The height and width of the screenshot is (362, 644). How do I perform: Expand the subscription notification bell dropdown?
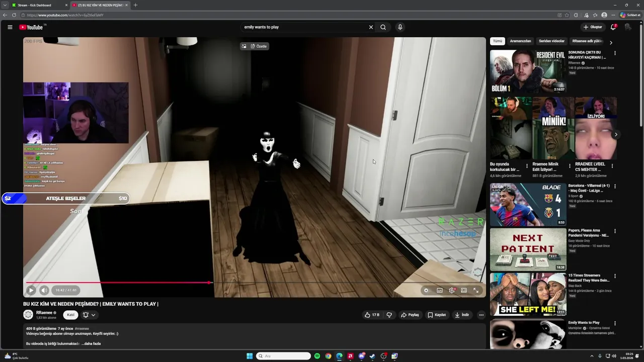tap(89, 315)
